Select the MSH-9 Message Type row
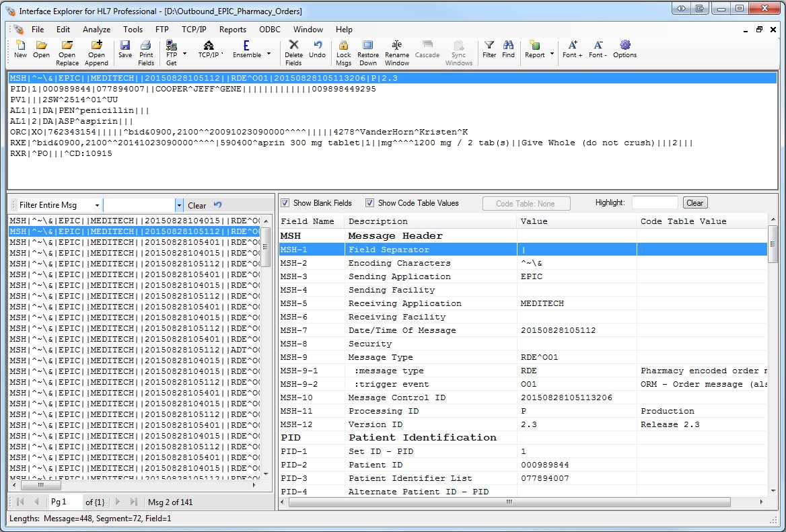The height and width of the screenshot is (532, 786). pyautogui.click(x=523, y=357)
